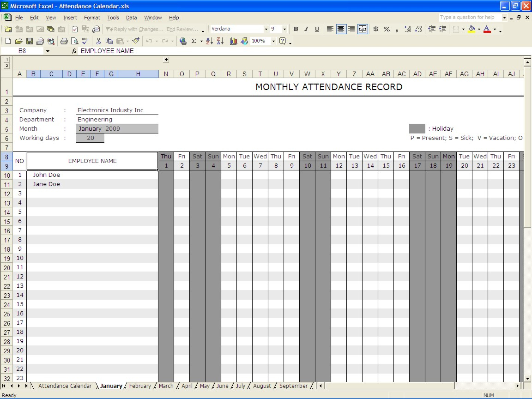Expand the hidden columns outline plus button
The image size is (532, 399).
(x=166, y=60)
